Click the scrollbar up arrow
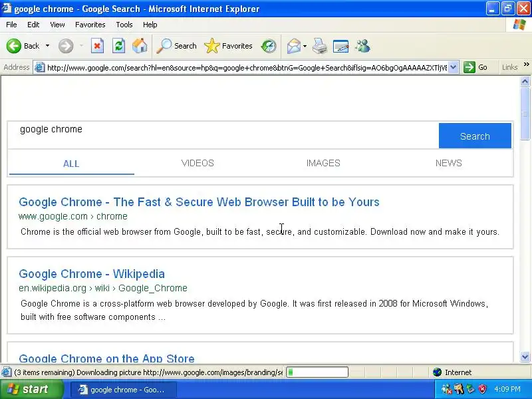 525,81
